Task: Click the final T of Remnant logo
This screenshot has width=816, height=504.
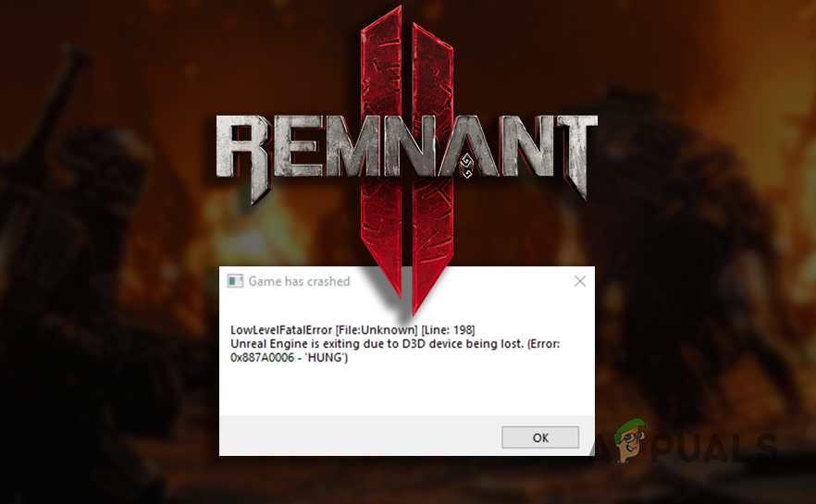Action: 575,154
